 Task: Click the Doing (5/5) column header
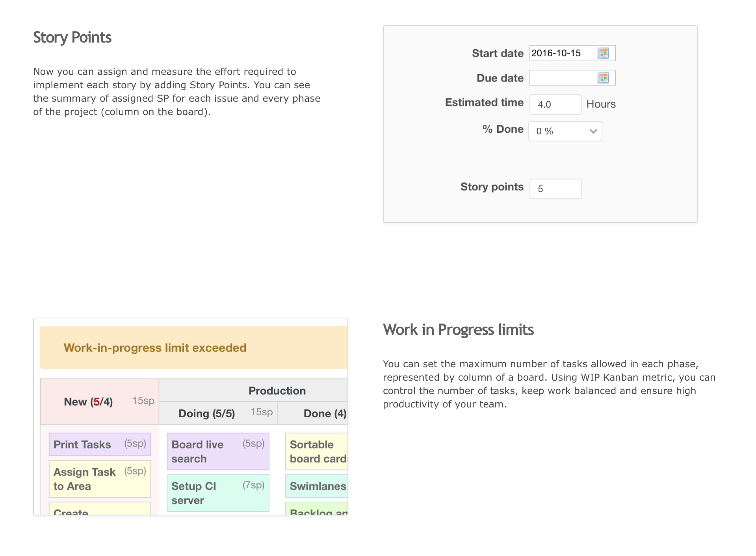coord(207,414)
